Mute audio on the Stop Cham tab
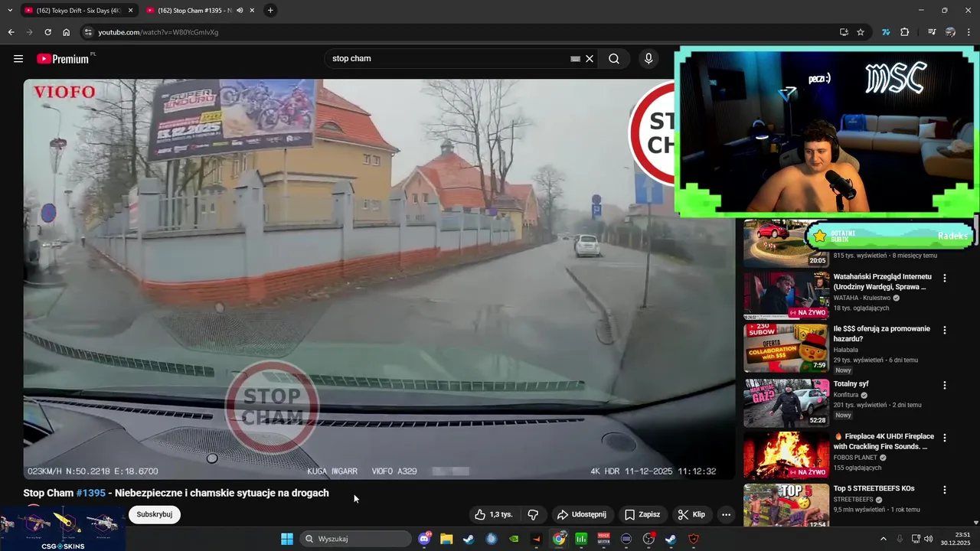This screenshot has height=551, width=980. (240, 11)
